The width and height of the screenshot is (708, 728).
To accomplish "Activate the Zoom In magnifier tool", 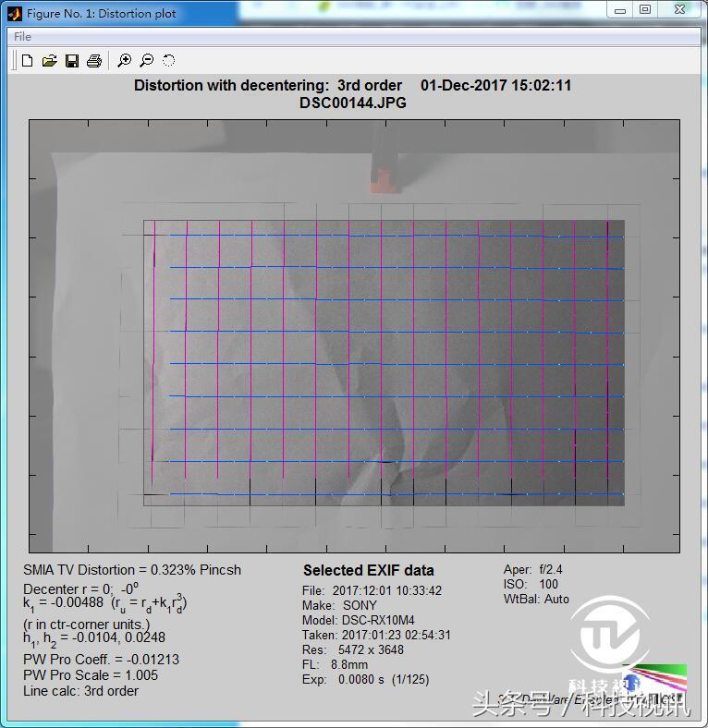I will click(x=125, y=61).
